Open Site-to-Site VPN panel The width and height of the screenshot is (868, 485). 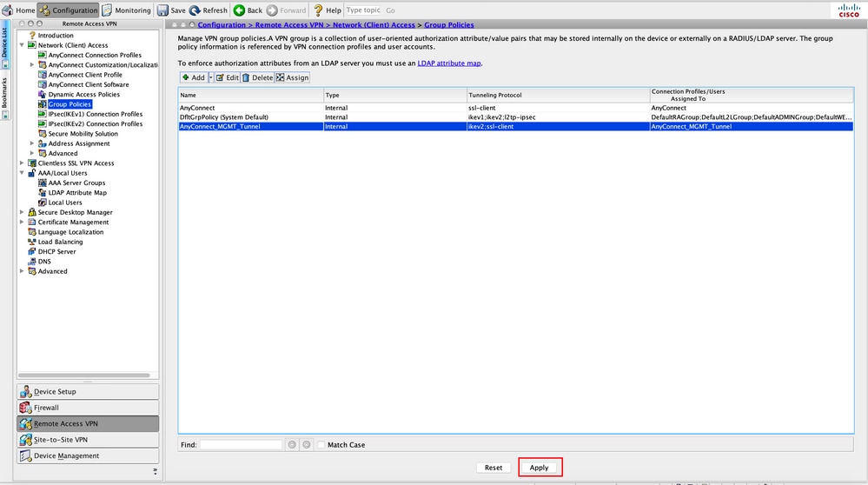88,440
